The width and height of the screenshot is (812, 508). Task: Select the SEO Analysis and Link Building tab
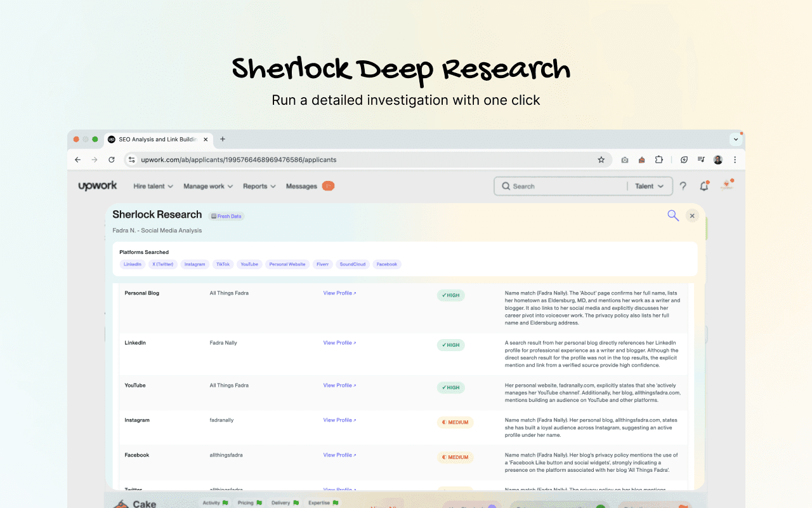tap(159, 139)
